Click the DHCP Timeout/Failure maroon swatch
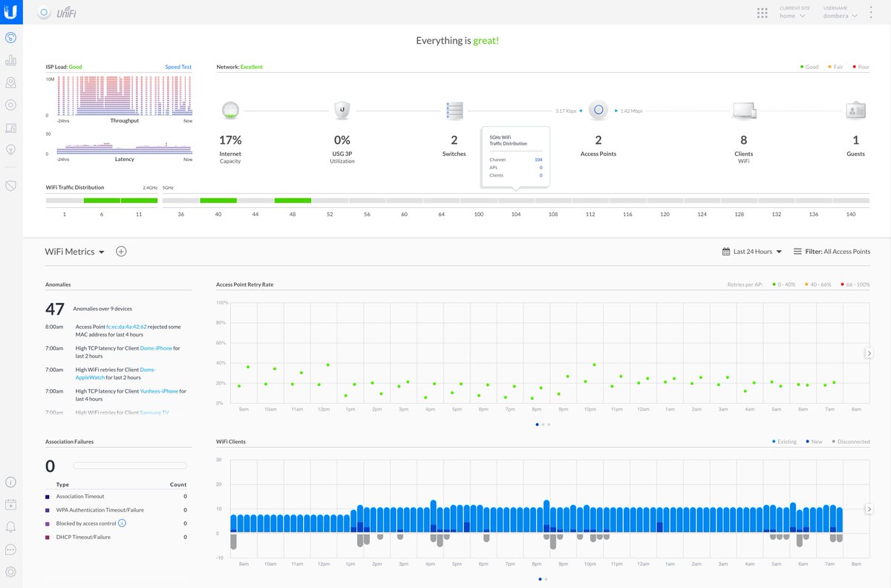This screenshot has height=588, width=891. click(48, 537)
